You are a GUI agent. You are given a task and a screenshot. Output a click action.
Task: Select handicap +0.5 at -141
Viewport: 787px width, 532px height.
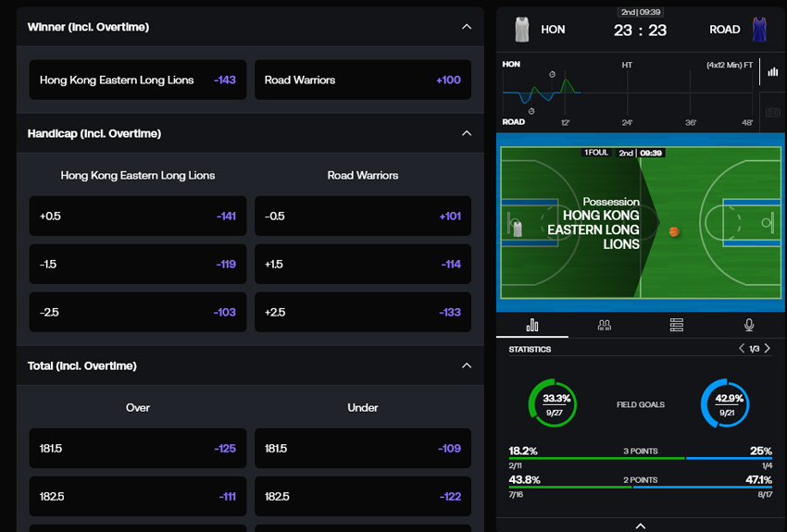coord(138,217)
